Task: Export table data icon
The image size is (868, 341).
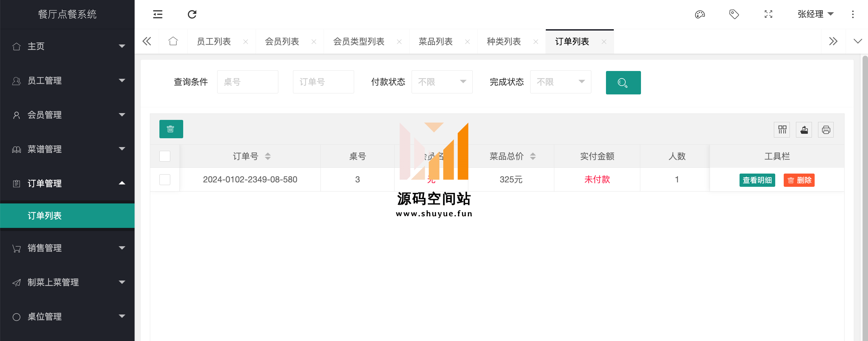Action: [804, 130]
